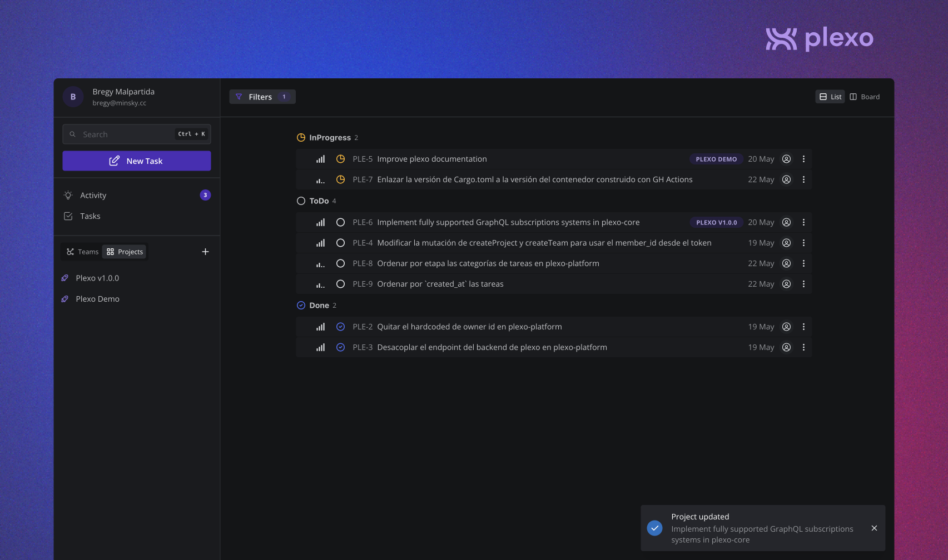The height and width of the screenshot is (560, 948).
Task: Open assignee icon for PLE-5 task
Action: pos(786,159)
